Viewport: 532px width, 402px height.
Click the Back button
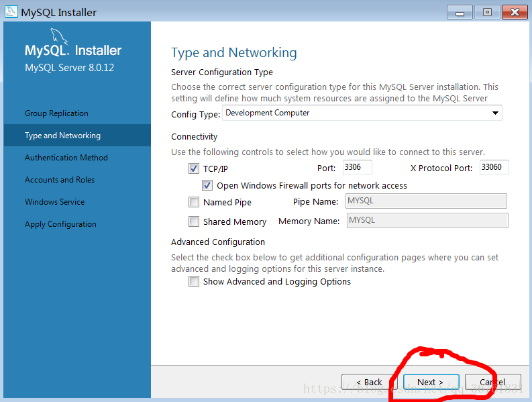tap(370, 383)
